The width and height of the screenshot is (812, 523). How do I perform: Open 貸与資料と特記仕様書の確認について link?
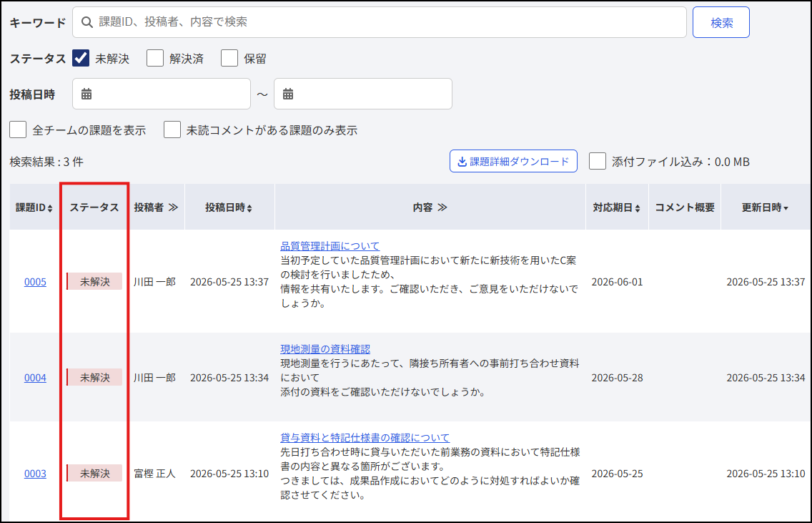click(x=365, y=438)
